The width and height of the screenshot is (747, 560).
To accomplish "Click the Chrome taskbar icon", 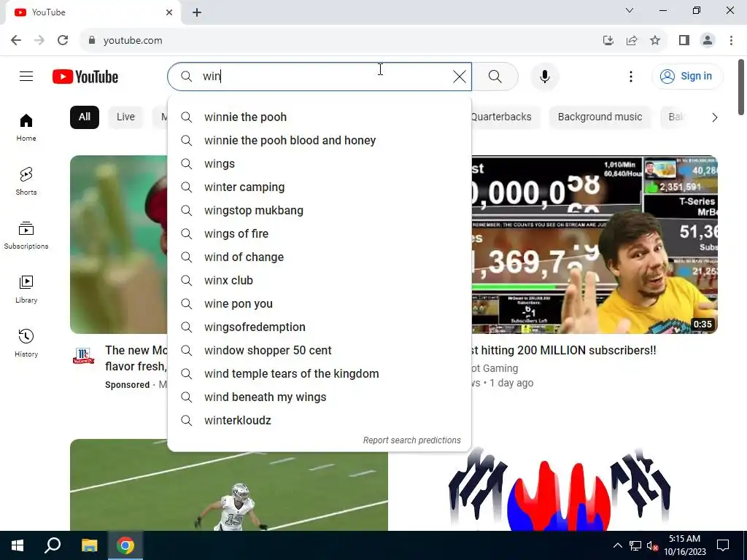I will 125,545.
